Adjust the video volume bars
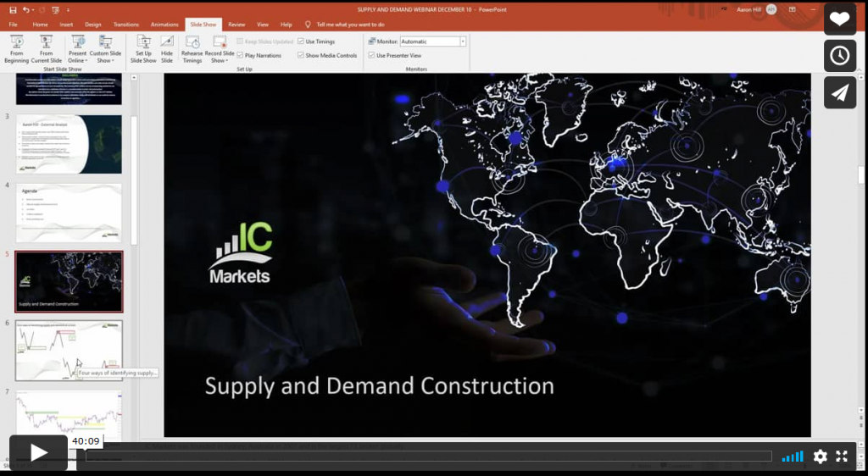 tap(793, 457)
